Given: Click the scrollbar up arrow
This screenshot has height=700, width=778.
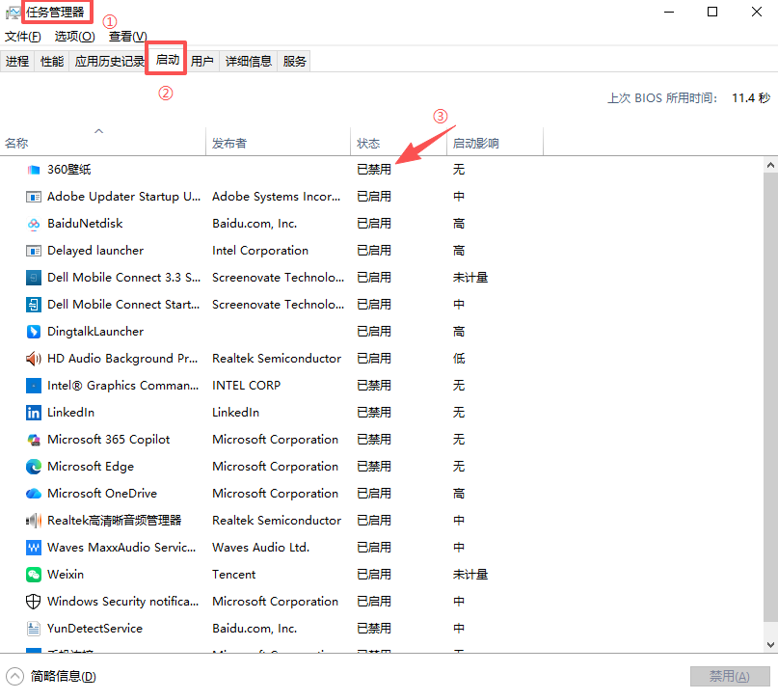Looking at the screenshot, I should pos(770,165).
